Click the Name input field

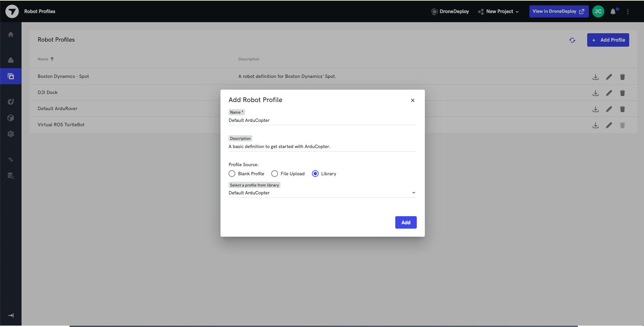point(322,120)
